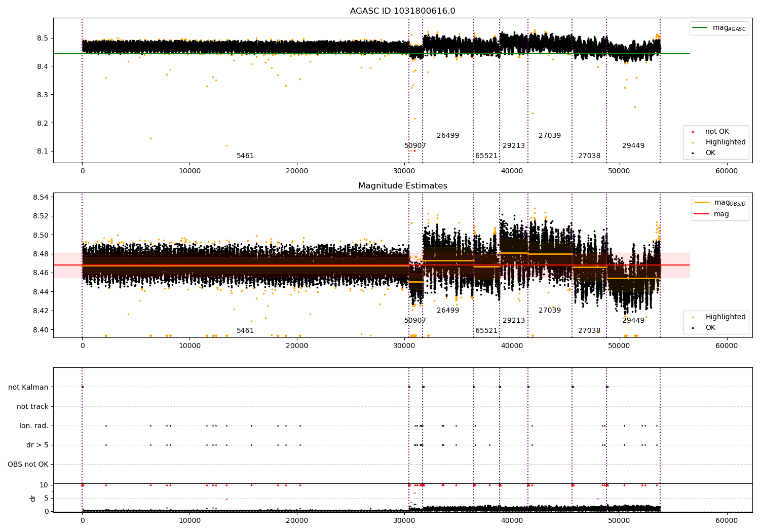Viewport: 760px width, 532px height.
Task: Click the 8.54 y-axis tick label
Action: click(41, 197)
